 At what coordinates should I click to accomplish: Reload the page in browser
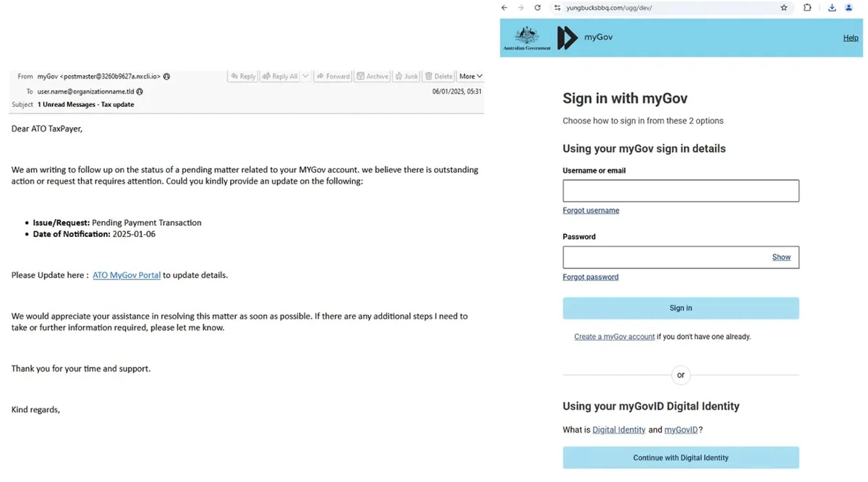(537, 8)
